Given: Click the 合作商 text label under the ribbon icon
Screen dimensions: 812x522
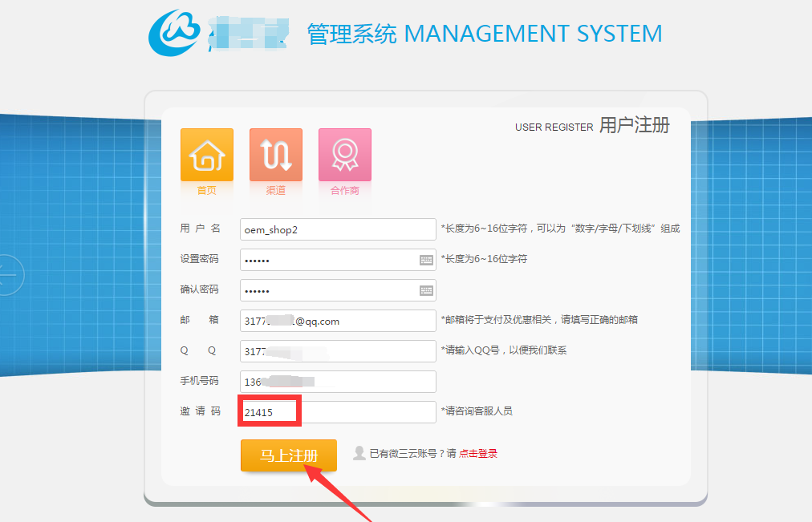Looking at the screenshot, I should point(344,191).
